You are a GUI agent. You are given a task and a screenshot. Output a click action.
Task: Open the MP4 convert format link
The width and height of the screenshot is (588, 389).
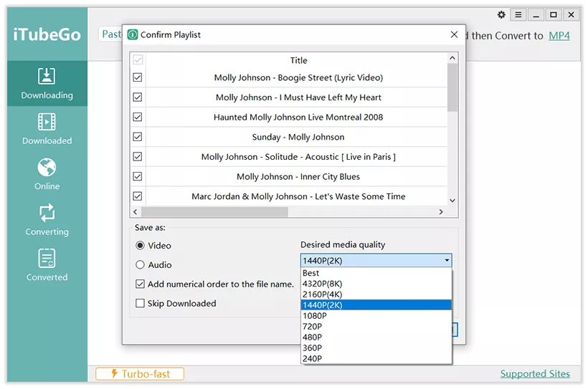tap(559, 35)
